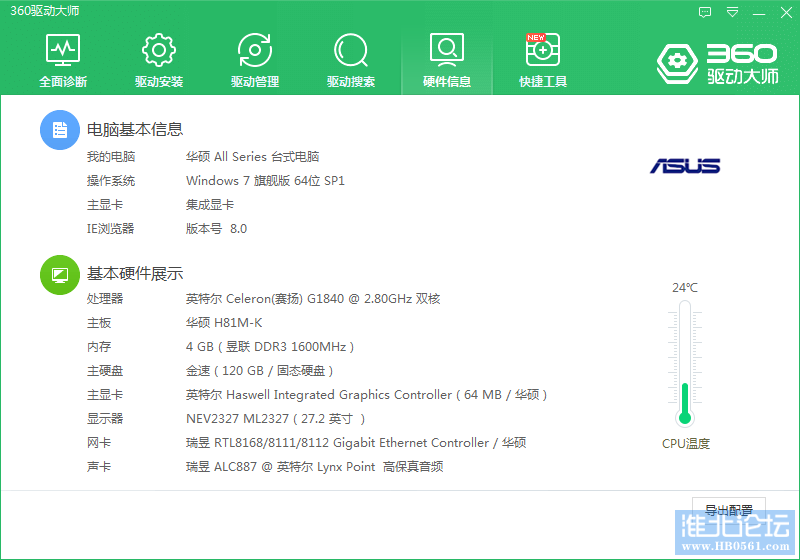
Task: Click the 华硕 All Series 台式电脑 text
Action: pyautogui.click(x=253, y=157)
